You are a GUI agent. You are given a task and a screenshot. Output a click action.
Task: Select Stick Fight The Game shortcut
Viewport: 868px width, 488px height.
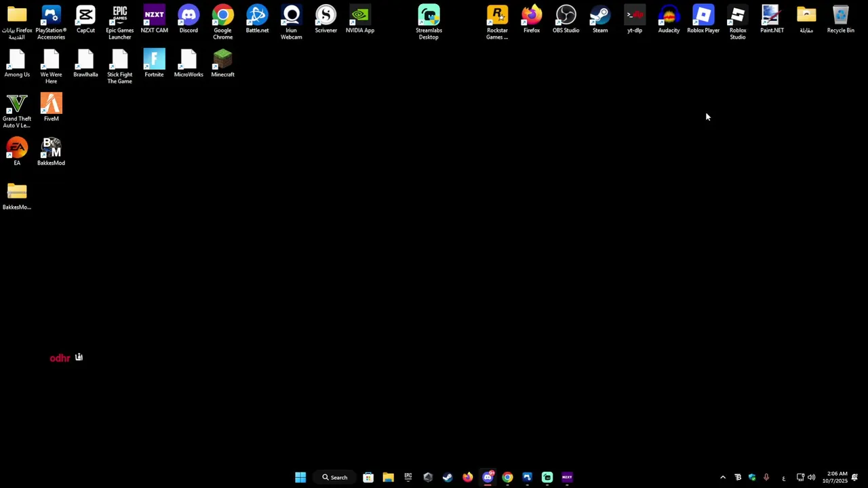119,66
